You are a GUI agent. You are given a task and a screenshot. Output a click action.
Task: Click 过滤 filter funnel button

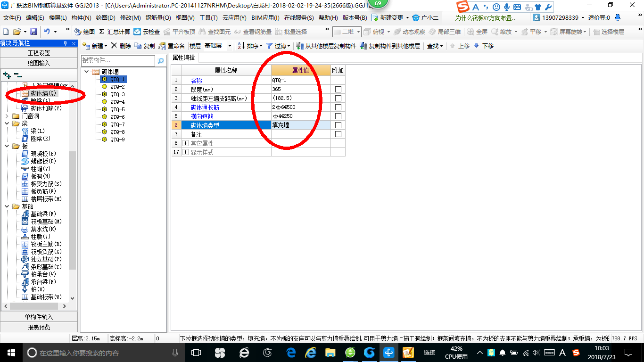point(278,46)
